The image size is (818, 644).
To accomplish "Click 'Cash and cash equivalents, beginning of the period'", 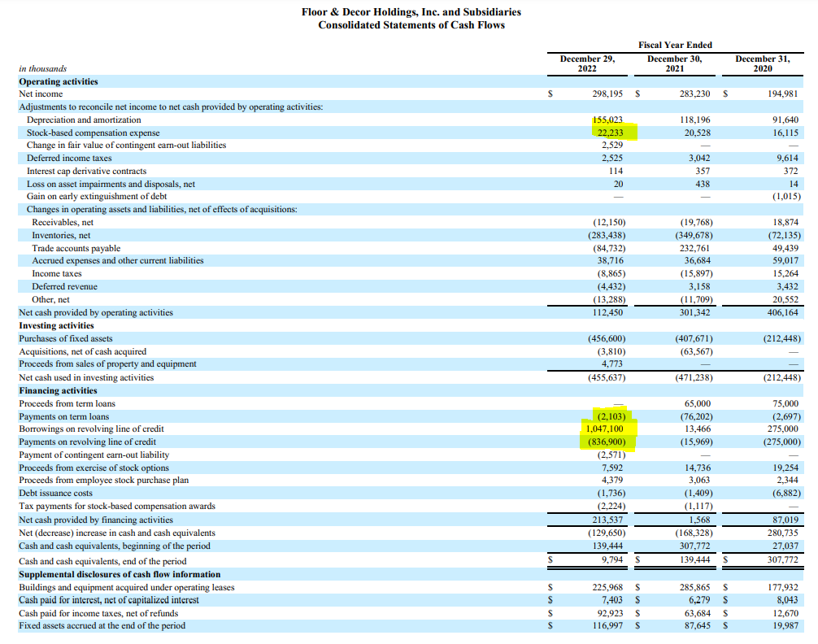I will 115,546.
